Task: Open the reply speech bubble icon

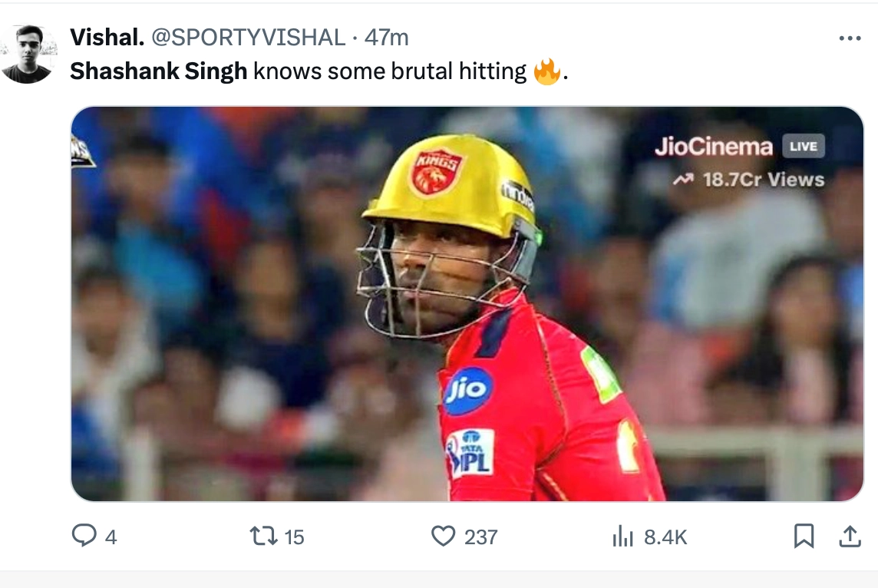Action: pyautogui.click(x=84, y=536)
